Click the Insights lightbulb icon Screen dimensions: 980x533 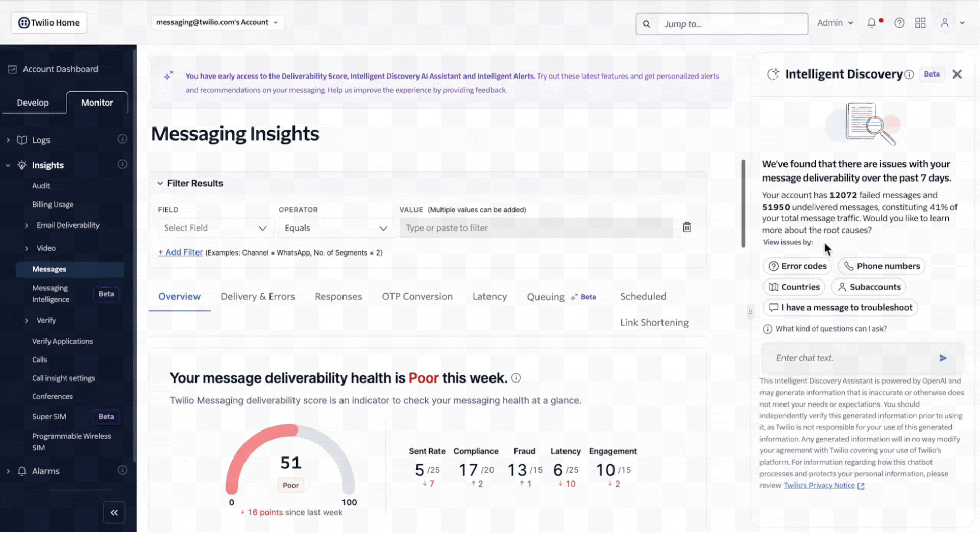[22, 165]
